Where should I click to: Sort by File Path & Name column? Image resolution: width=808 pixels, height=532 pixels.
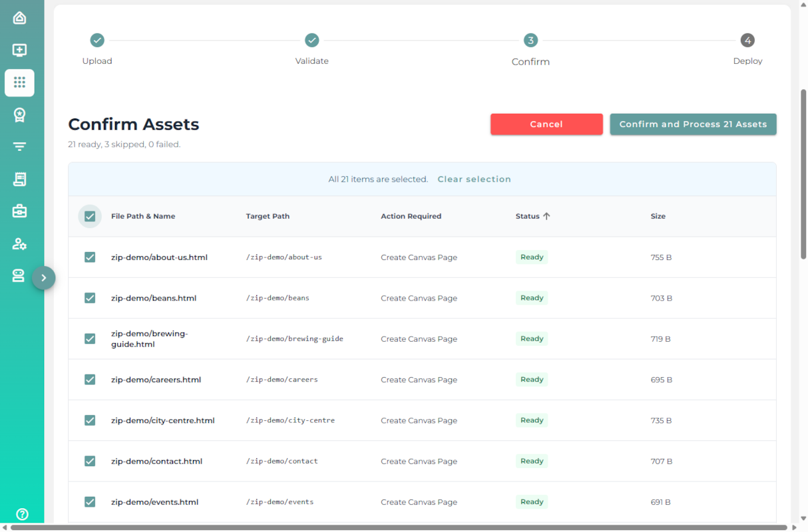point(143,216)
